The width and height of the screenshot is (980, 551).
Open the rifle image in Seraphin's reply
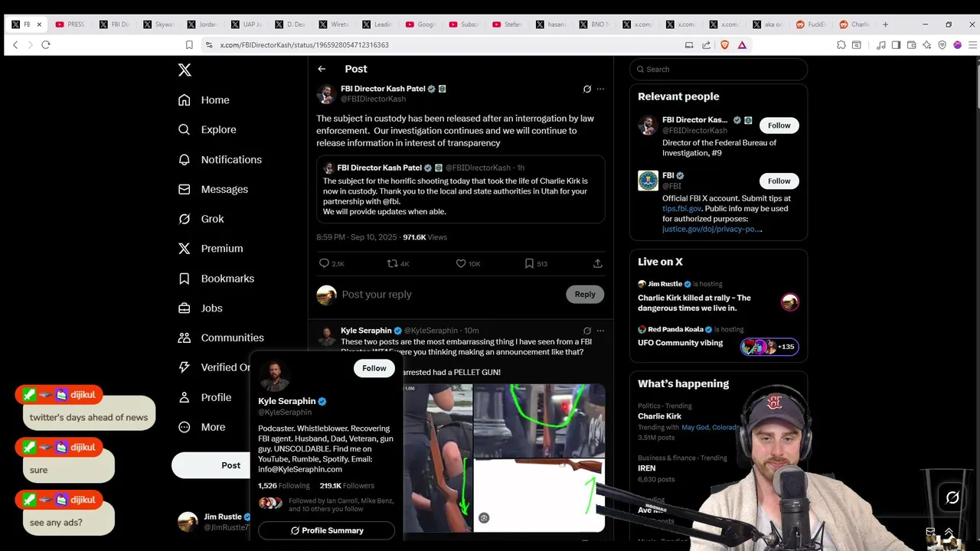click(x=540, y=496)
